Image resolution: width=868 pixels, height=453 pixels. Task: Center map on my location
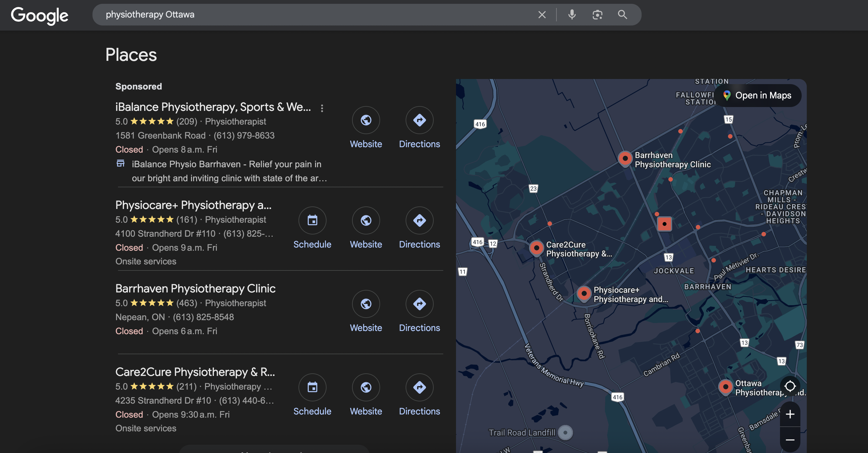click(790, 386)
